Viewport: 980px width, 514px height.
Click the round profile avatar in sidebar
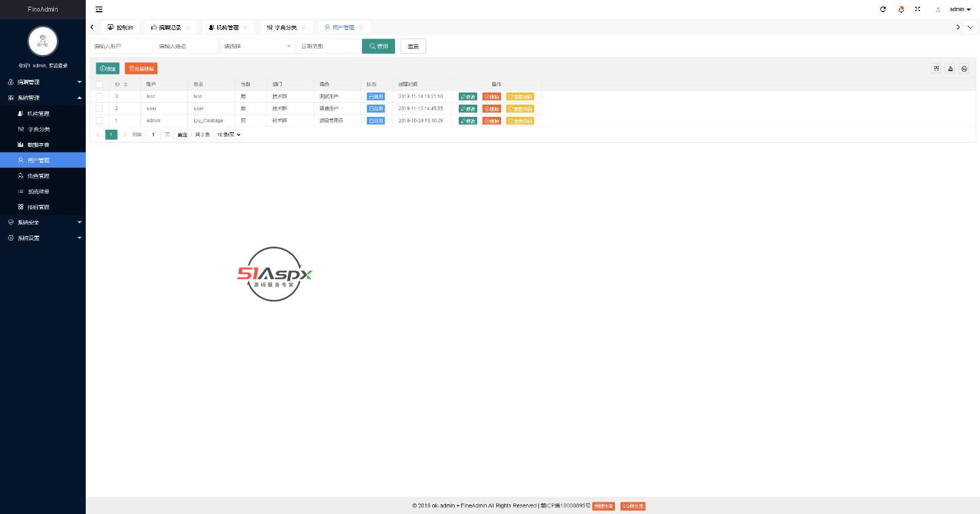43,42
